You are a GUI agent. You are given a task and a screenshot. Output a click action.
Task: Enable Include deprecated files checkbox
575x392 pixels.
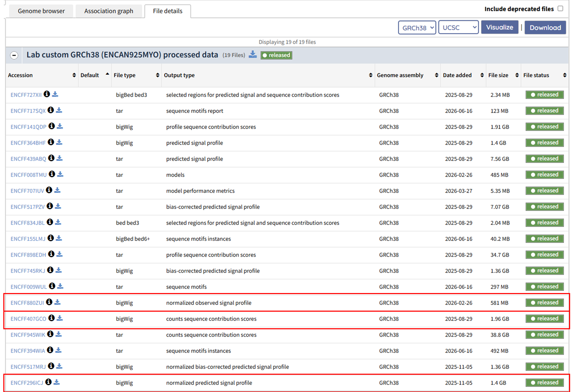coord(560,9)
